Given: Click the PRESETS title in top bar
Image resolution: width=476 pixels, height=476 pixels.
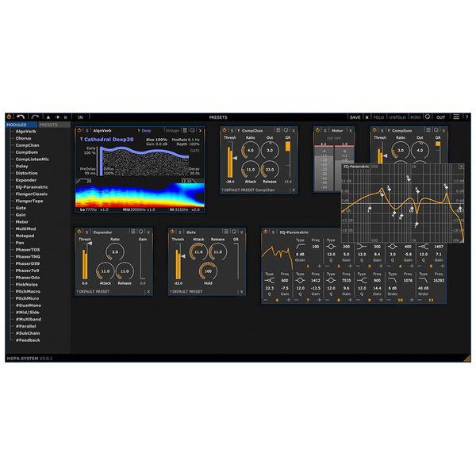Looking at the screenshot, I should click(x=218, y=117).
